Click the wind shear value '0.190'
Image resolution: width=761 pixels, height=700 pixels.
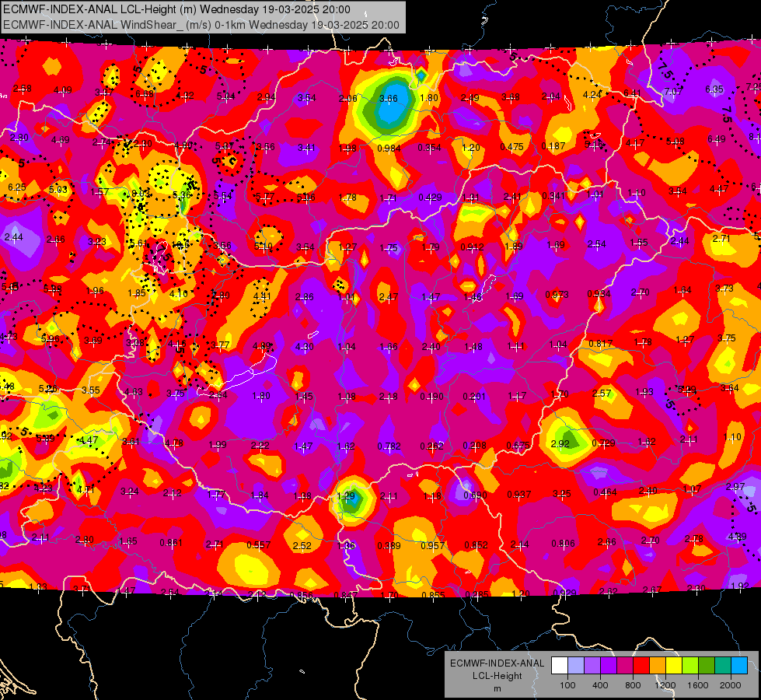click(x=431, y=397)
